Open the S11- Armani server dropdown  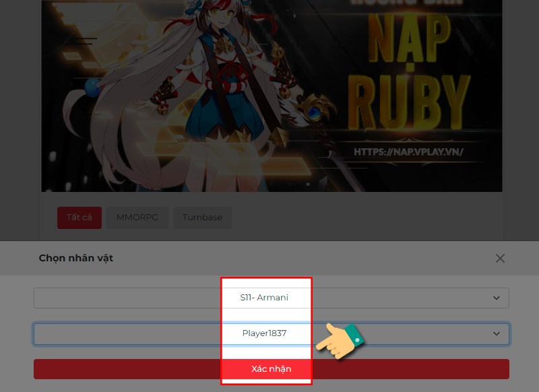point(272,298)
